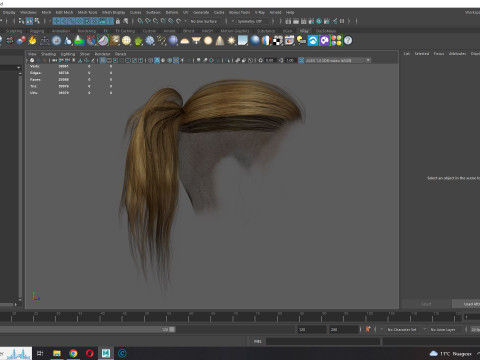This screenshot has width=480, height=360.
Task: Click the red and blue spheres shelf icon
Action: 21,41
